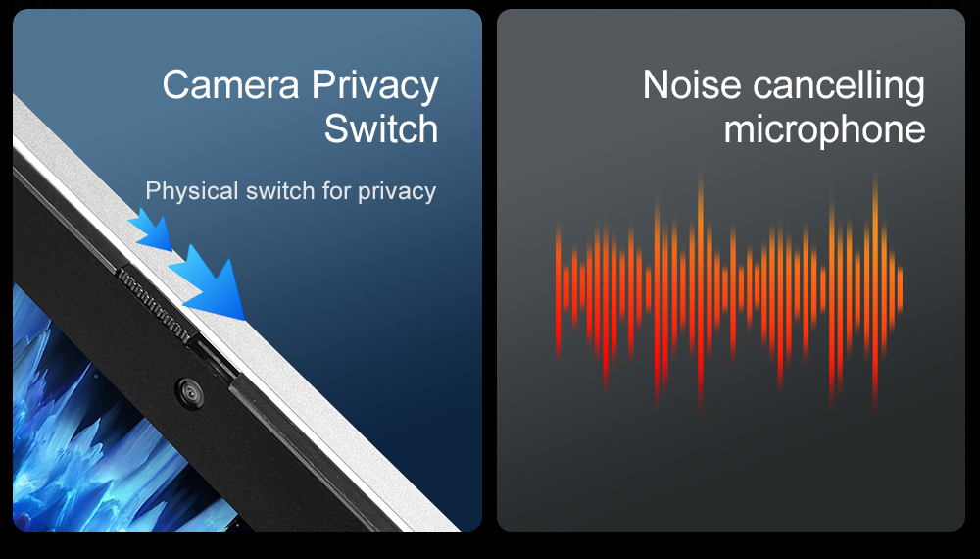Viewport: 980px width, 559px height.
Task: Click the open slot beside the privacy switch
Action: [x=216, y=360]
